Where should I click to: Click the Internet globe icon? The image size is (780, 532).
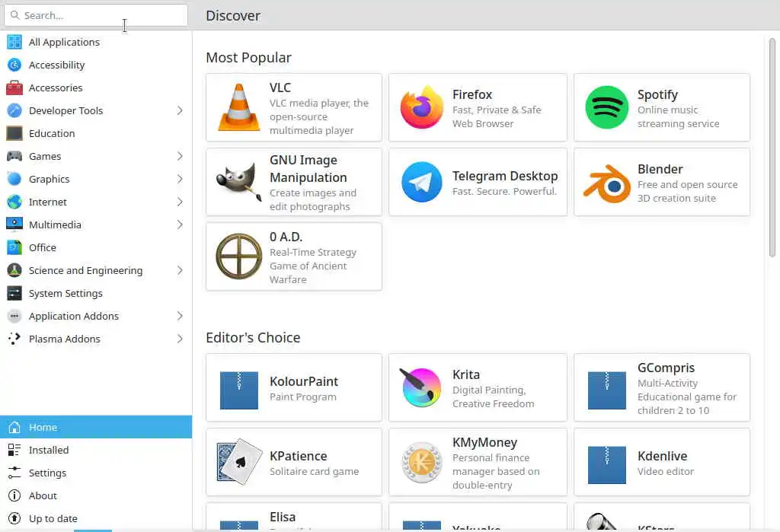(x=14, y=202)
